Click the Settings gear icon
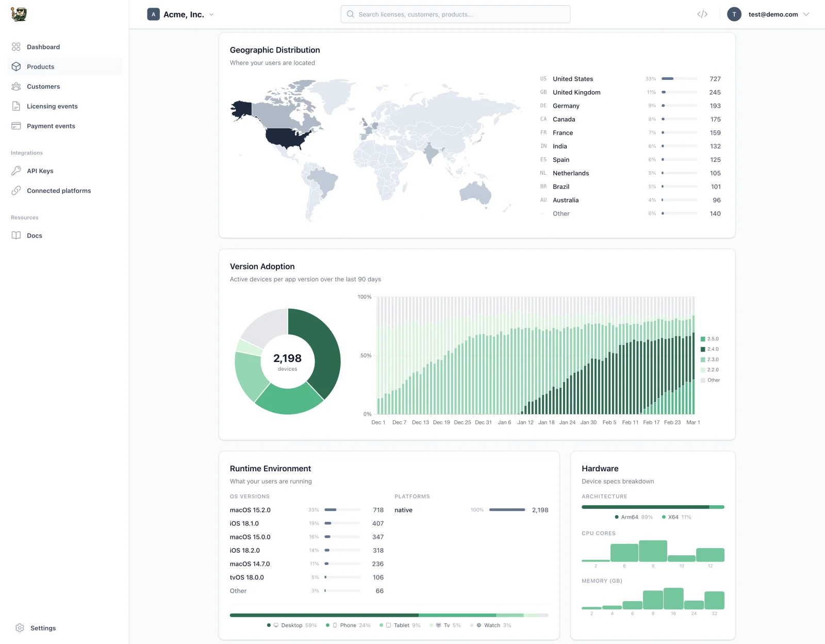Screen dimensions: 825x644 tap(20, 628)
